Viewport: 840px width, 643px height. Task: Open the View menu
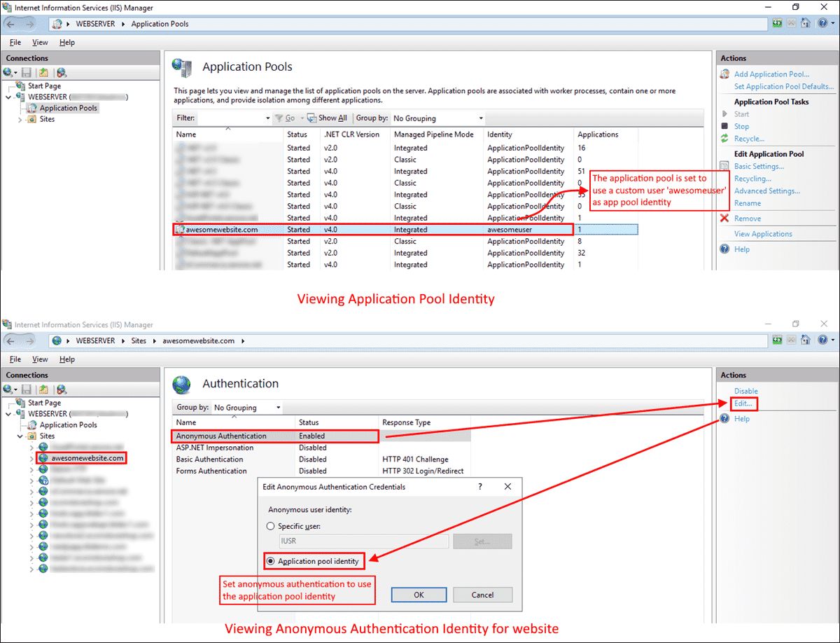point(40,42)
